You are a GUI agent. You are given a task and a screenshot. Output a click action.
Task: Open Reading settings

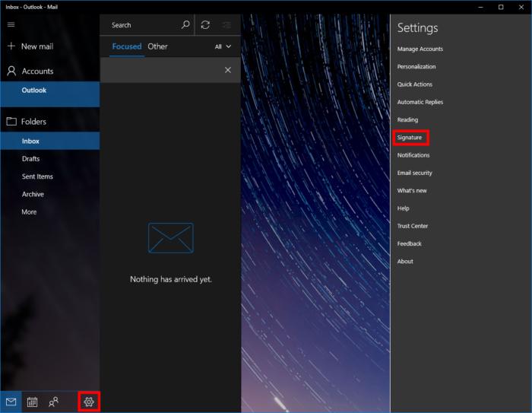click(407, 119)
